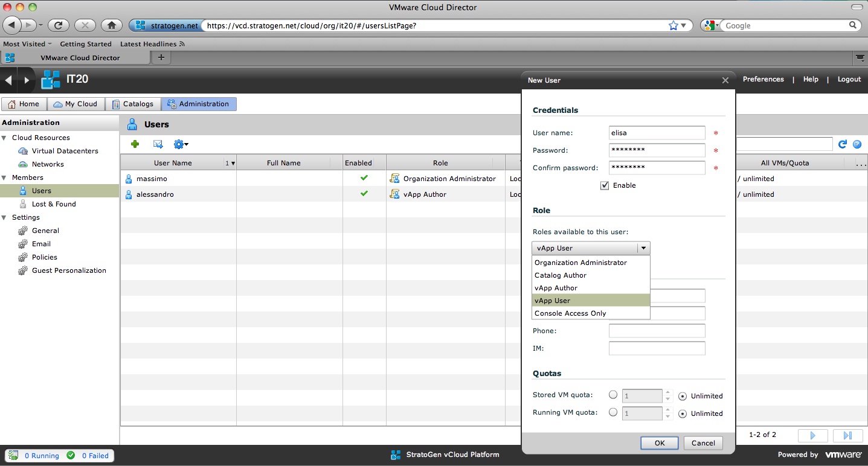The image size is (868, 466).
Task: Open the gear actions menu in Users toolbar
Action: pos(181,144)
